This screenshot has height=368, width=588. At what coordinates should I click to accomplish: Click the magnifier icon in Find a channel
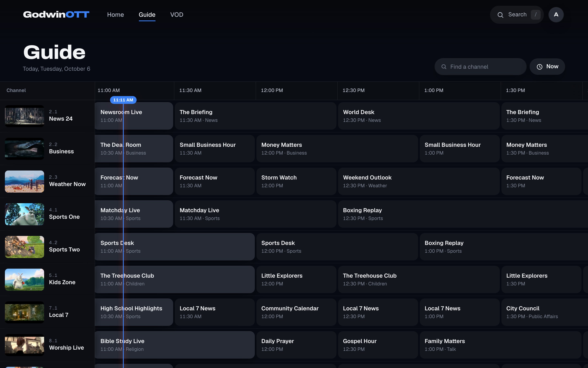(444, 67)
